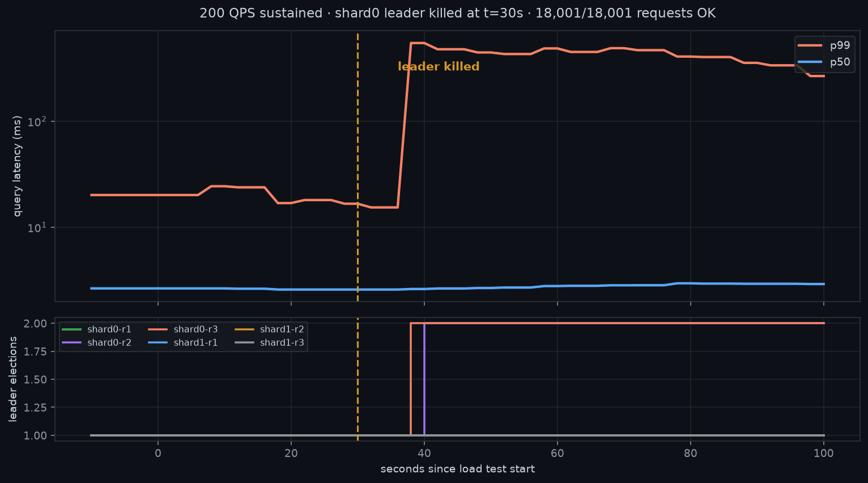Click the dashed marker in the elections plot
The width and height of the screenshot is (868, 483).
[x=358, y=379]
